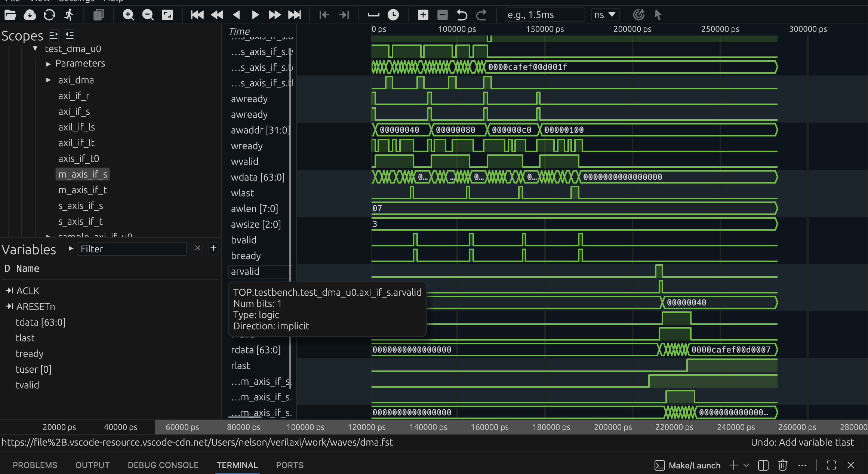Expand the Parameters tree node
The width and height of the screenshot is (868, 474).
point(48,64)
